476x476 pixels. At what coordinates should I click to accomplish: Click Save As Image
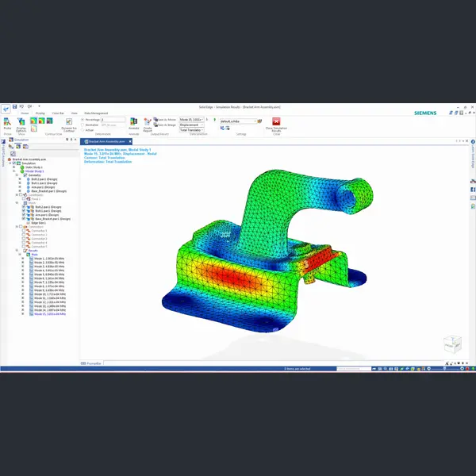tap(165, 125)
